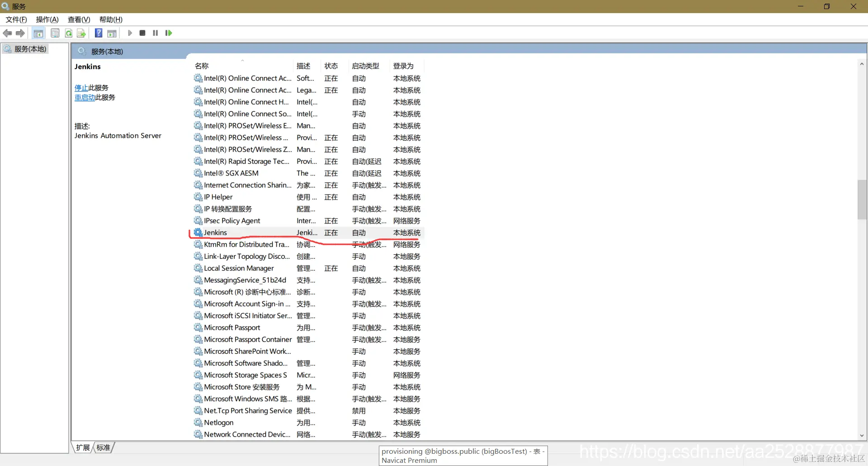868x466 pixels.
Task: Sort by the 描述 column header
Action: pyautogui.click(x=307, y=66)
